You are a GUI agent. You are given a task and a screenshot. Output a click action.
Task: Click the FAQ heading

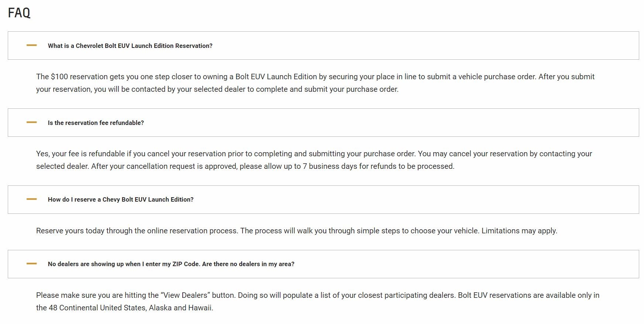(19, 13)
